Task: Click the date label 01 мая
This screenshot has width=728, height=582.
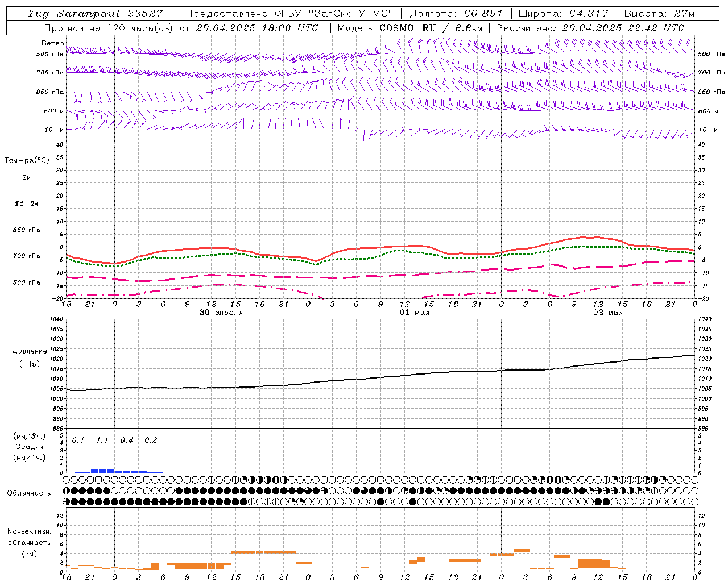Action: (x=414, y=312)
